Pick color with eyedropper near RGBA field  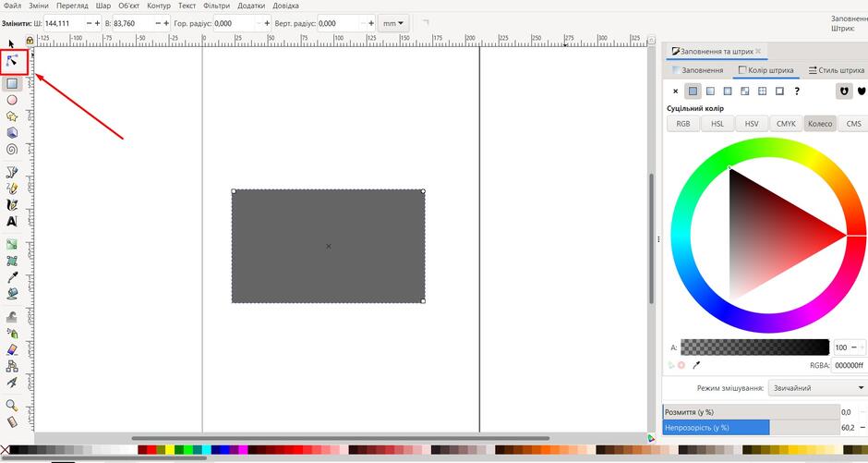coord(697,365)
